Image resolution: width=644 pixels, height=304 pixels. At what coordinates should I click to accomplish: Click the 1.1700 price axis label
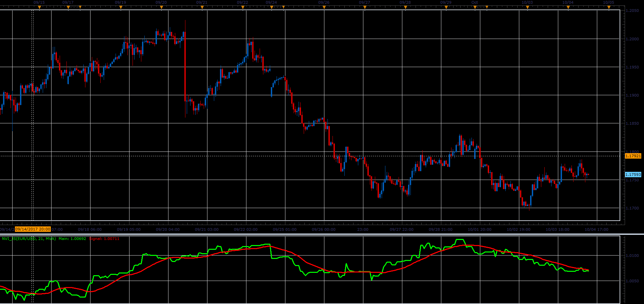(632, 208)
